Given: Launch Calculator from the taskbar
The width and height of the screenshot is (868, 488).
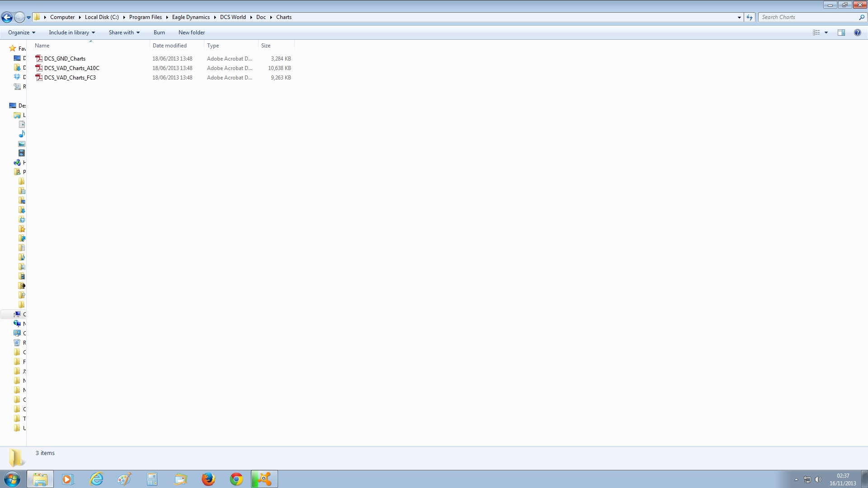Looking at the screenshot, I should click(152, 479).
